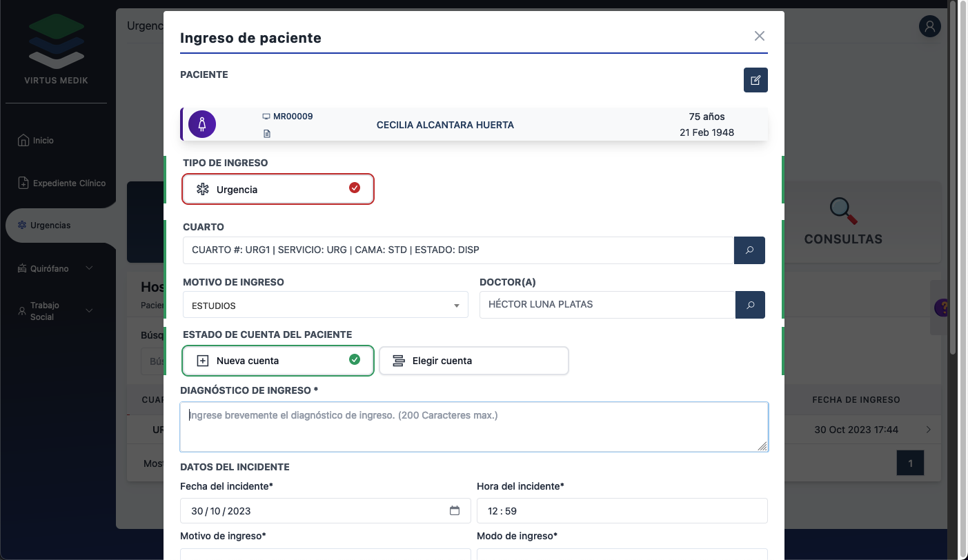The height and width of the screenshot is (560, 968).
Task: Click the doctor search magnifier icon
Action: point(750,305)
